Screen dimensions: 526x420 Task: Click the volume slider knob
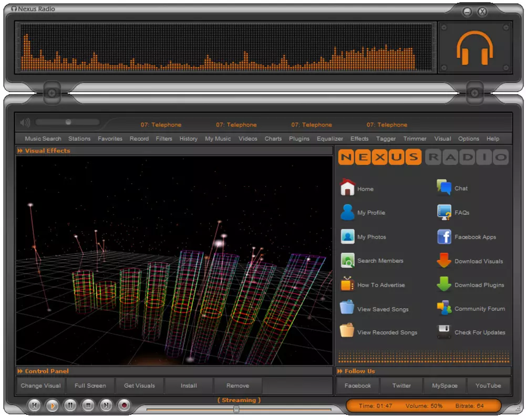tap(68, 122)
